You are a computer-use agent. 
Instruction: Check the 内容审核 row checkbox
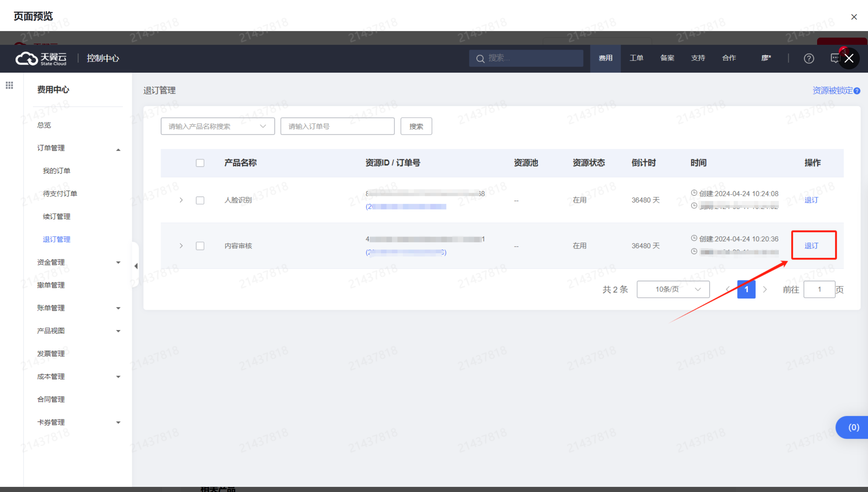tap(200, 246)
